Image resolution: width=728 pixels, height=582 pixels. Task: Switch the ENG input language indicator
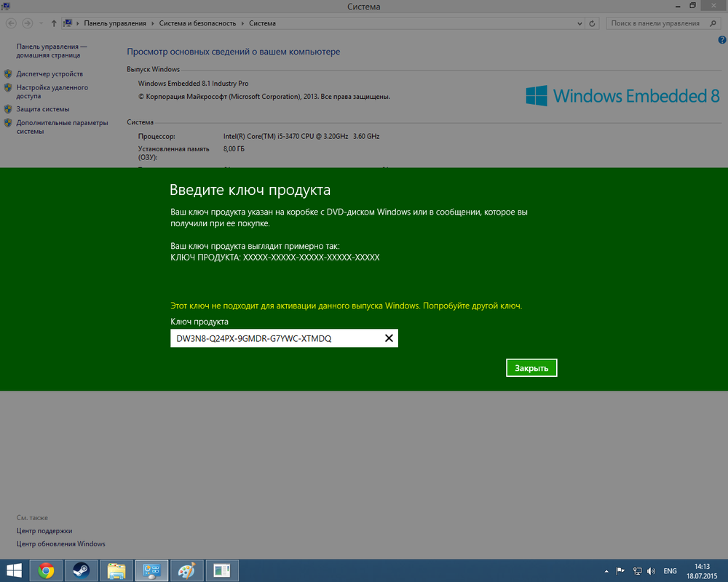[670, 571]
